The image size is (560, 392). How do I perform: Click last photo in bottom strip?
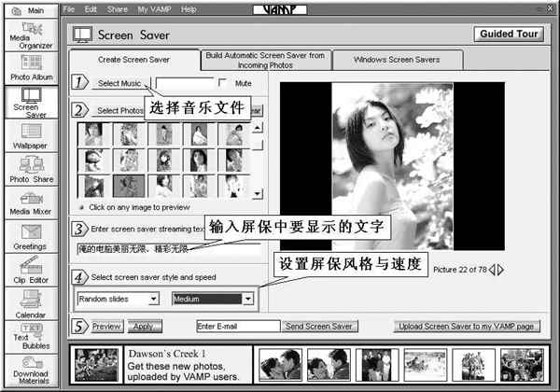(522, 365)
